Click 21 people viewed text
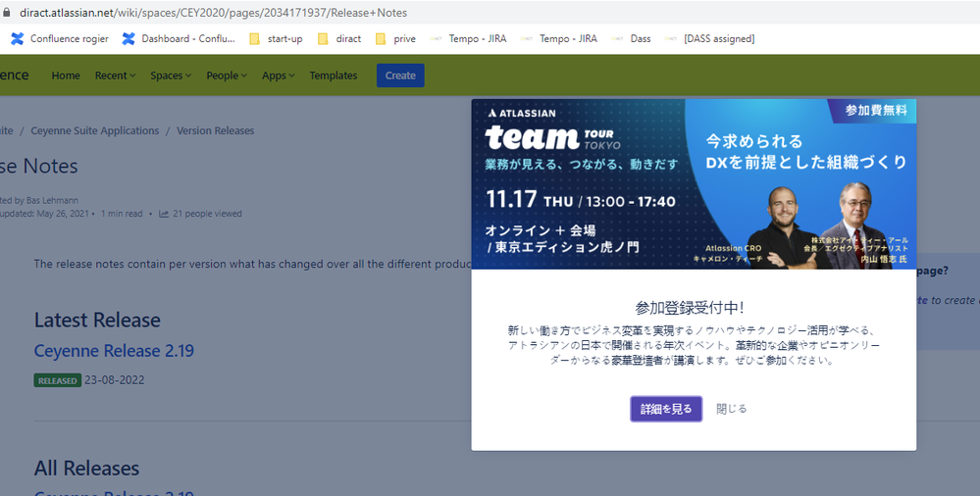Screen dimensions: 980x496 (x=208, y=214)
